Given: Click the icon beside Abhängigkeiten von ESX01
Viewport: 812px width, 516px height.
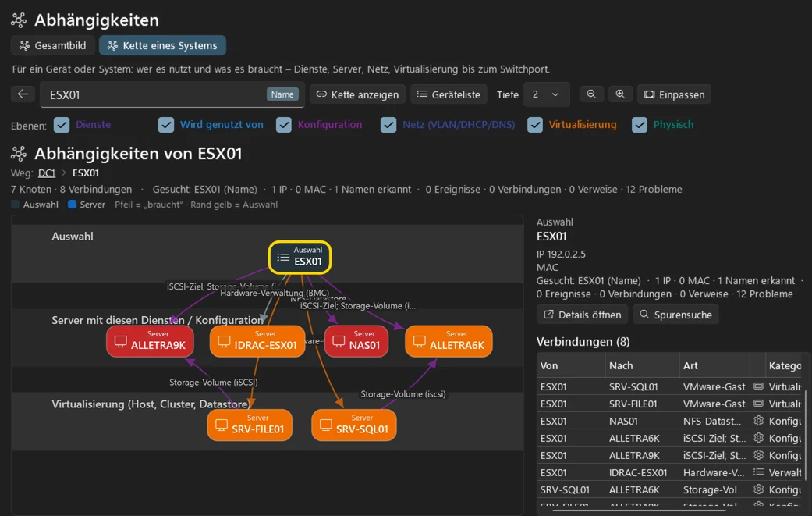Looking at the screenshot, I should coord(19,153).
